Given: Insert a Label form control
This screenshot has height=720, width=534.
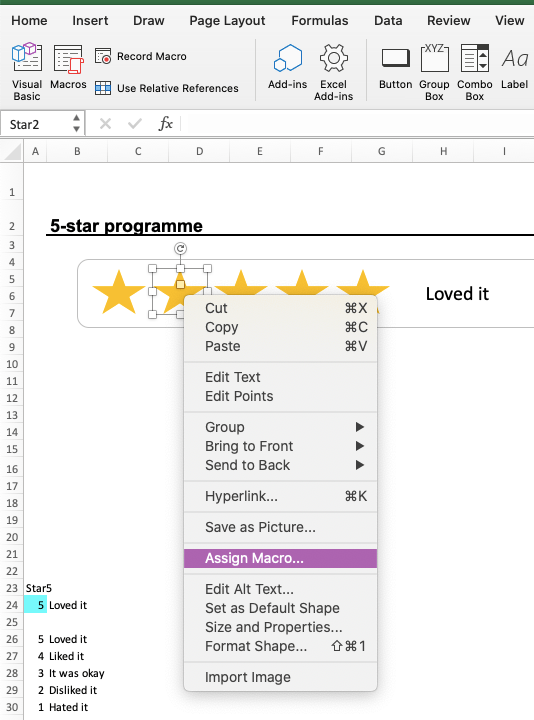Looking at the screenshot, I should [x=514, y=59].
